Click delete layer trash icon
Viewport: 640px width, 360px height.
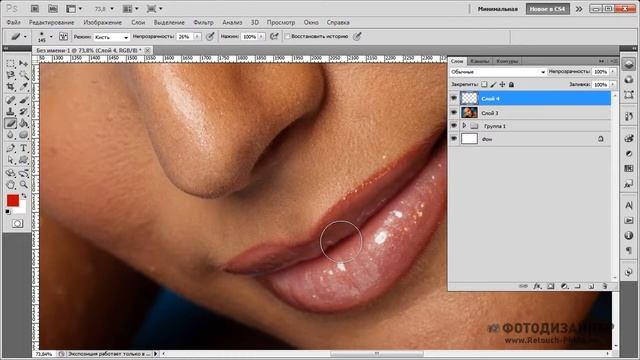pos(604,287)
